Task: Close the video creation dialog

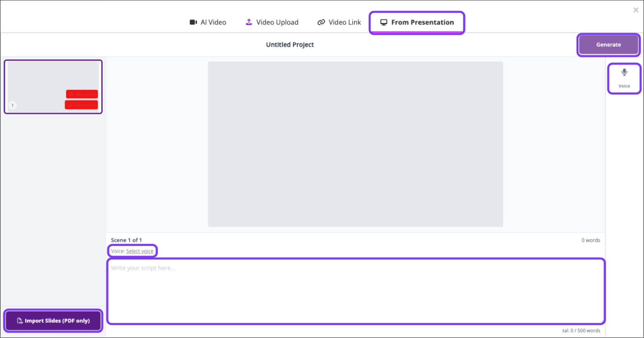Action: [x=636, y=10]
